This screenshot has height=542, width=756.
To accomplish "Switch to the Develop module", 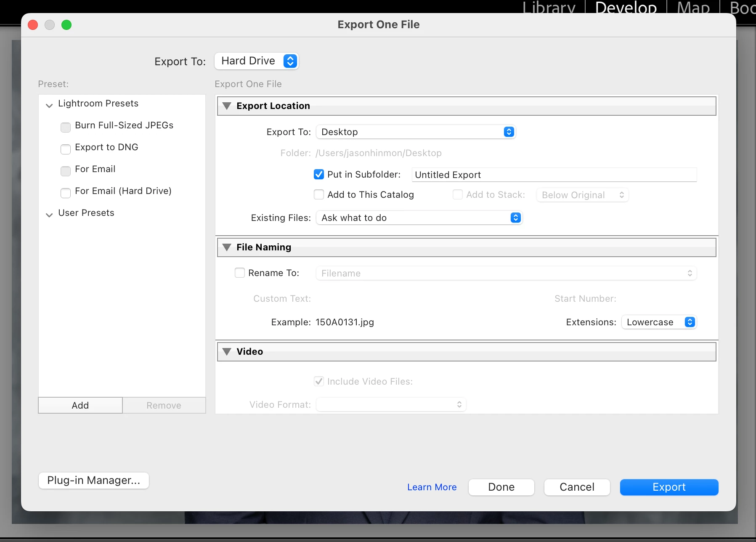I will 626,8.
